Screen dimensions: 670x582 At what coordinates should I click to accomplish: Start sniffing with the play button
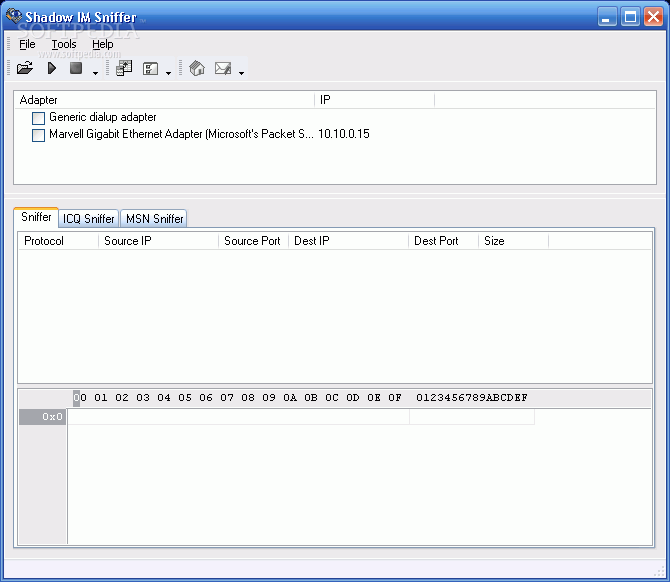coord(52,68)
